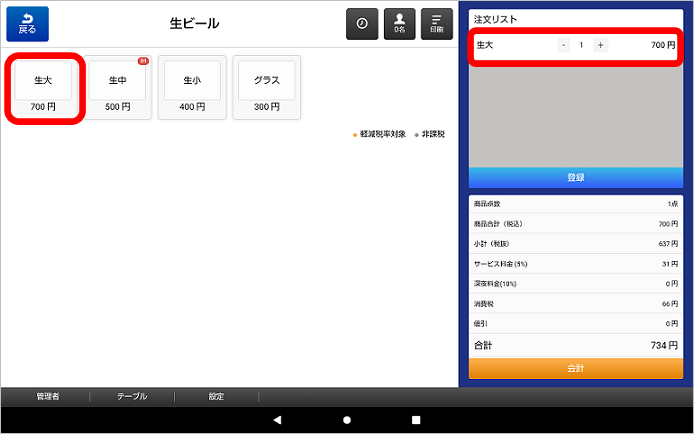Viewport: 694px width, 434px height.
Task: Click the red badge on 生中
Action: point(142,61)
